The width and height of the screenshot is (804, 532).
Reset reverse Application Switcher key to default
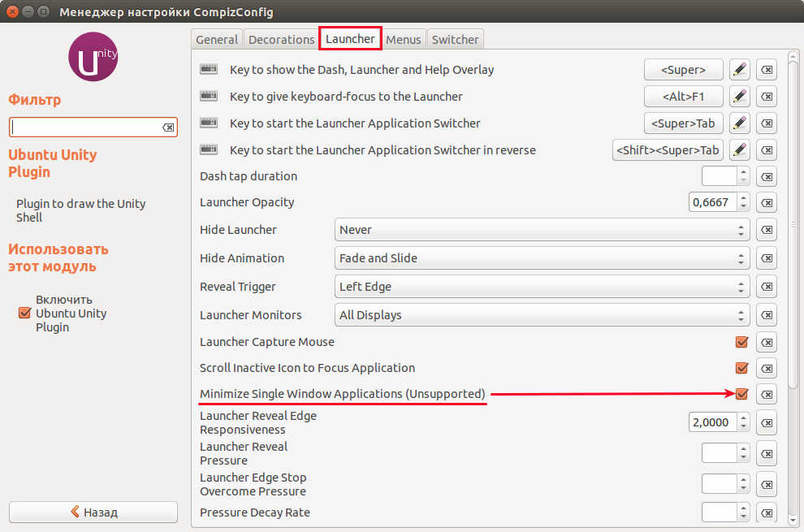(x=767, y=149)
